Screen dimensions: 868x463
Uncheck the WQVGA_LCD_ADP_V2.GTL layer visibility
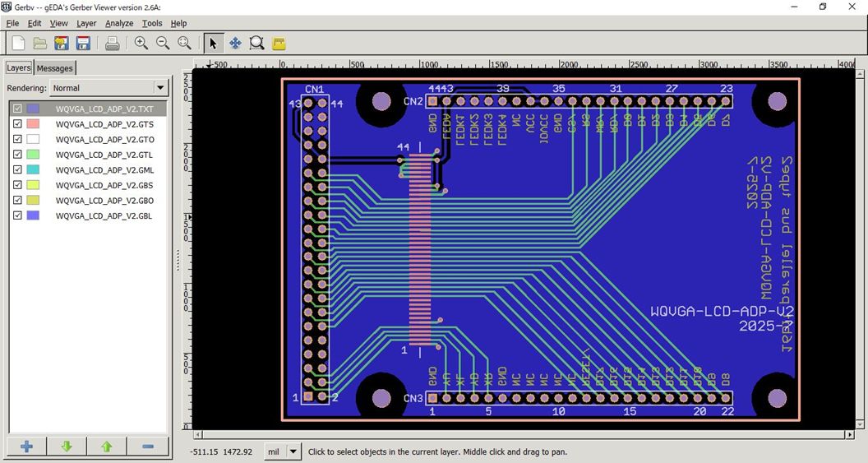17,154
